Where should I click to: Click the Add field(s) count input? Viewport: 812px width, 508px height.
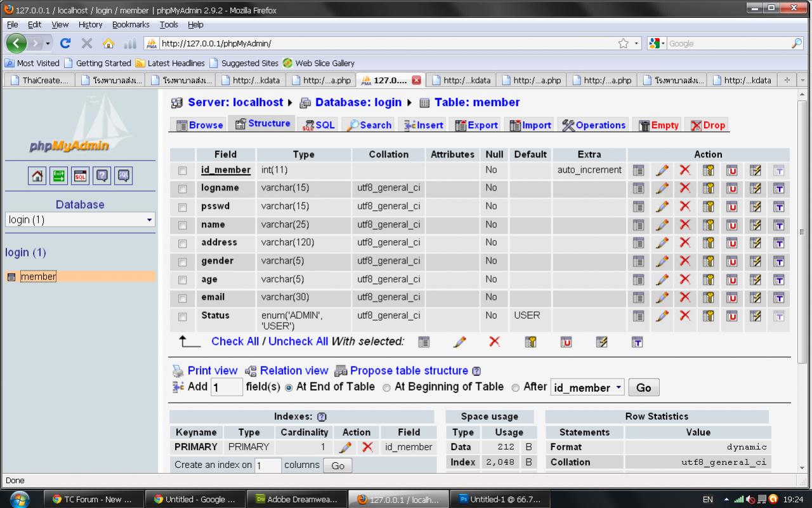[226, 387]
